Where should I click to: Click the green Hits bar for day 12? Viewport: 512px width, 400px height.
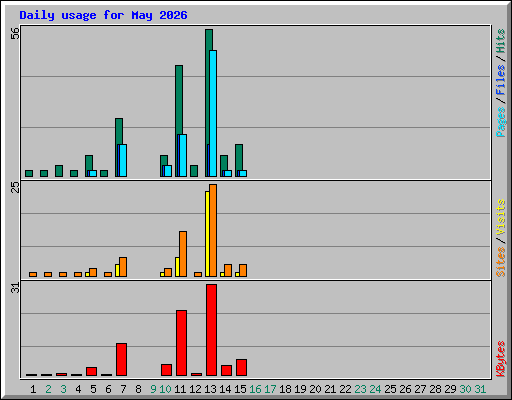coord(194,171)
